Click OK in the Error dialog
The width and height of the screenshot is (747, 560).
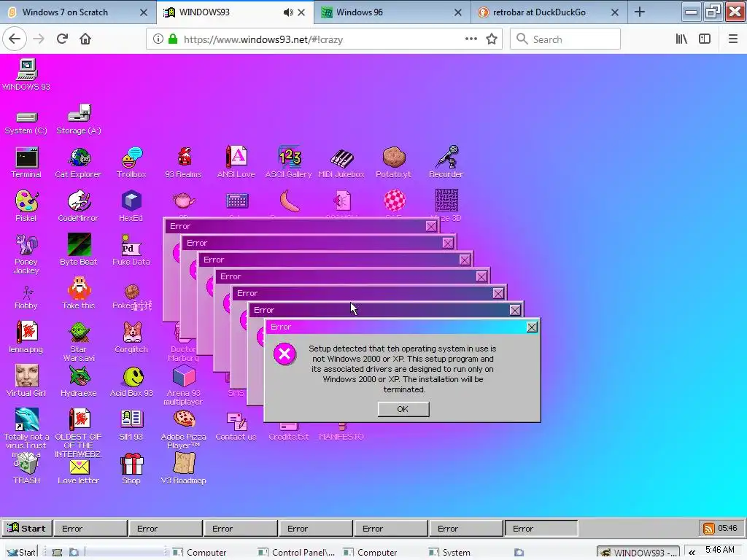point(403,409)
